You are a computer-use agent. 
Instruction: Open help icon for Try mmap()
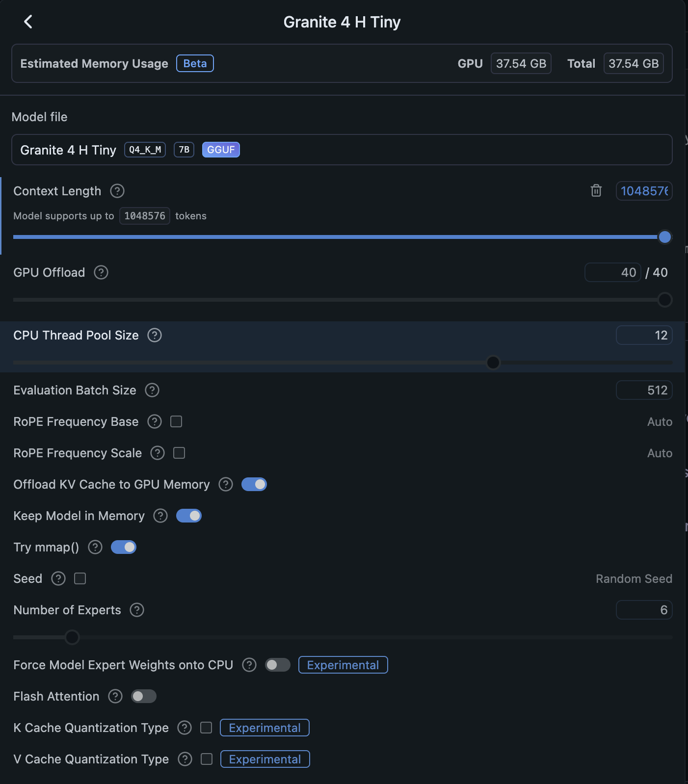[x=95, y=547]
